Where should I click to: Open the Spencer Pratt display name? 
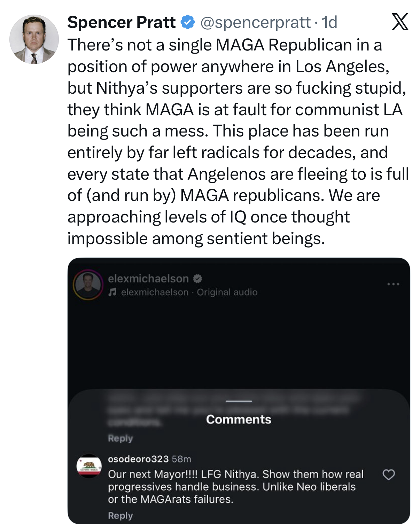[x=122, y=22]
